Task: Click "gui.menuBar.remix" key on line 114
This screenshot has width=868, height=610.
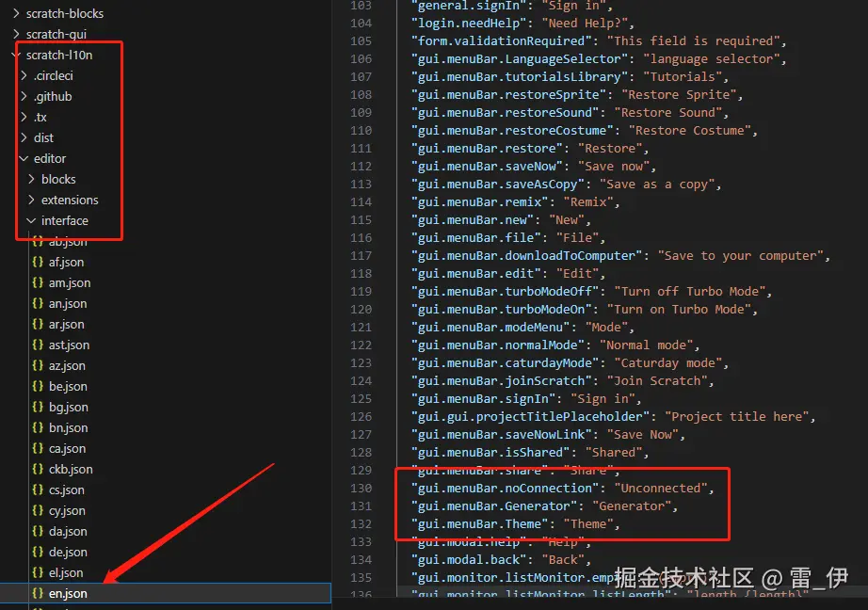Action: 479,202
